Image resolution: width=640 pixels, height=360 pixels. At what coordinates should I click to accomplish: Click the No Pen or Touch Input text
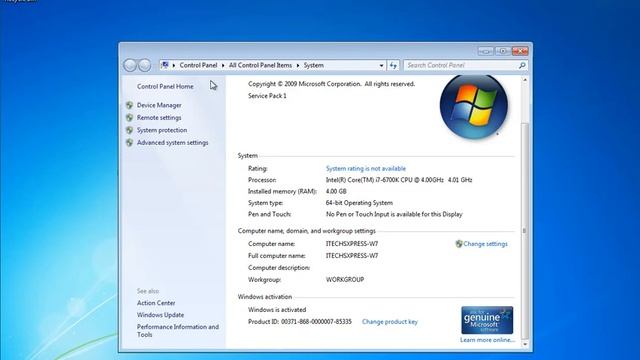point(394,214)
